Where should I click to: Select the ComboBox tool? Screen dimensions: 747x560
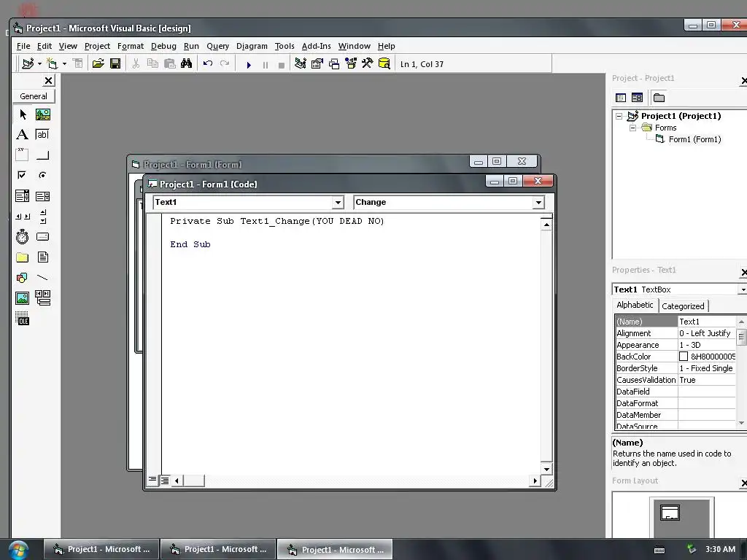[23, 195]
